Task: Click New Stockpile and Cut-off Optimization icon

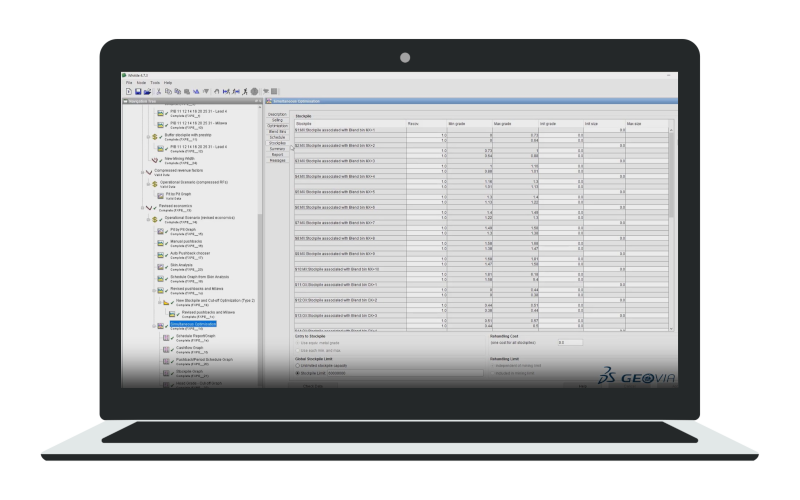Action: point(166,302)
